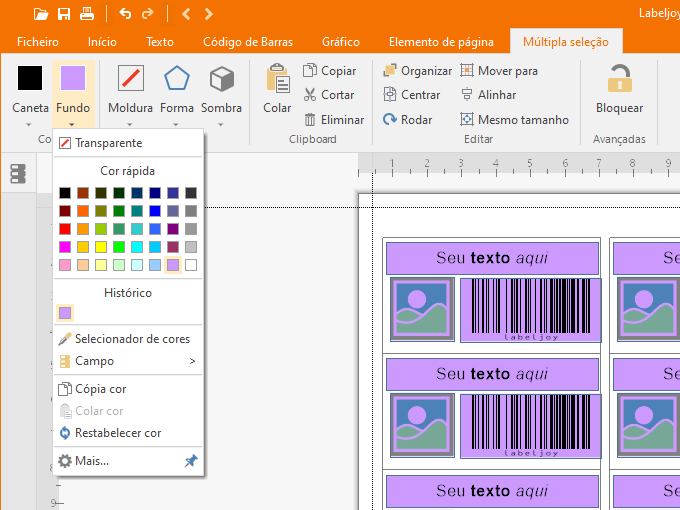The width and height of the screenshot is (680, 510).
Task: Open Mais... color options
Action: (117, 461)
